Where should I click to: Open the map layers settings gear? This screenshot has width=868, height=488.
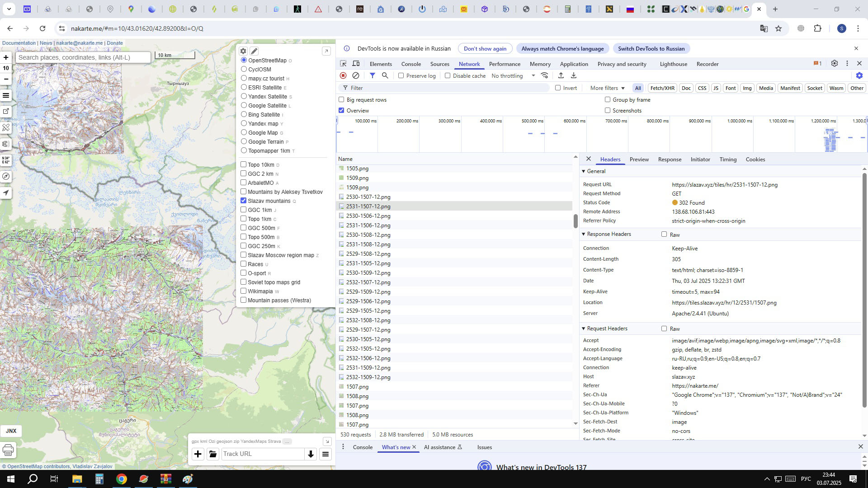point(243,51)
